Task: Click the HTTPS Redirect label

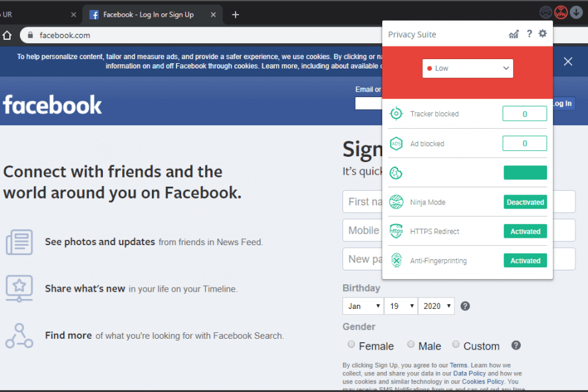Action: (x=434, y=232)
